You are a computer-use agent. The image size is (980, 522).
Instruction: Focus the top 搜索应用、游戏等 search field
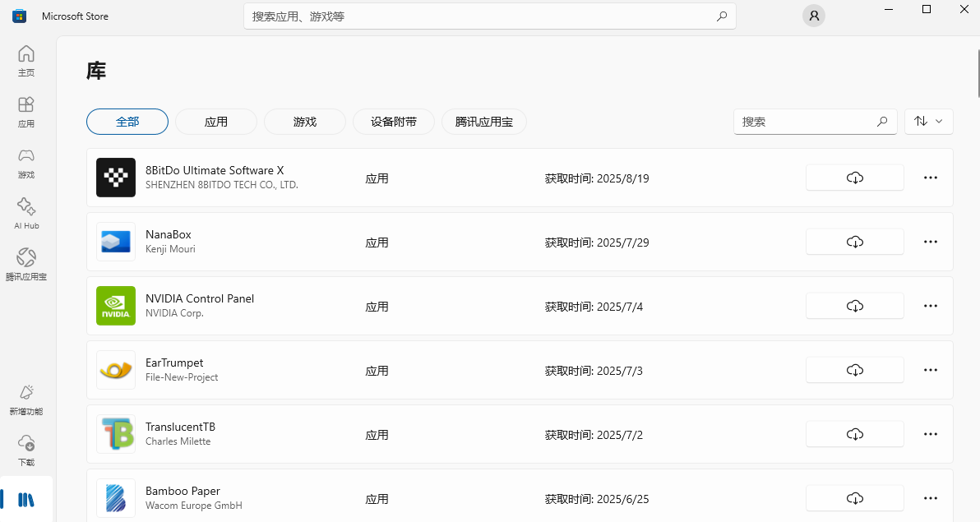(x=490, y=16)
